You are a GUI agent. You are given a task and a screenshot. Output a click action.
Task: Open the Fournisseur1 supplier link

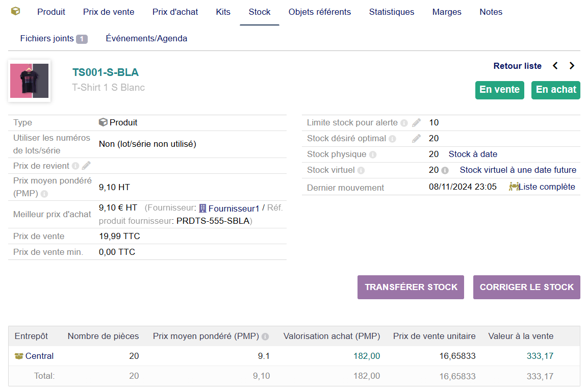click(234, 208)
